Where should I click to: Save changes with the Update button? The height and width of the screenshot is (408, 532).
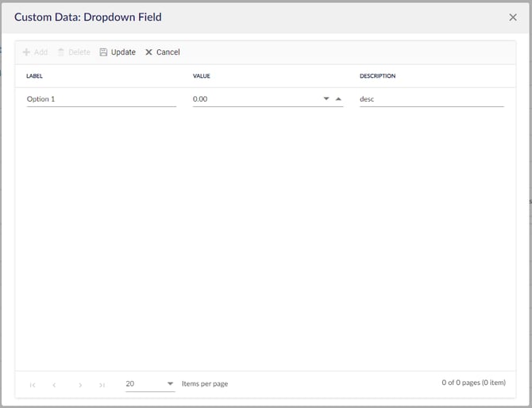point(118,52)
